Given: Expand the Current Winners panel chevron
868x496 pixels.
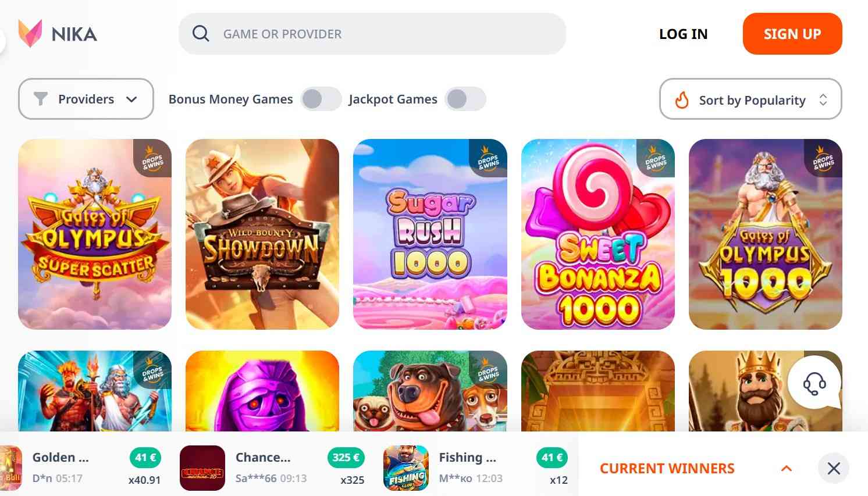Looking at the screenshot, I should tap(787, 468).
